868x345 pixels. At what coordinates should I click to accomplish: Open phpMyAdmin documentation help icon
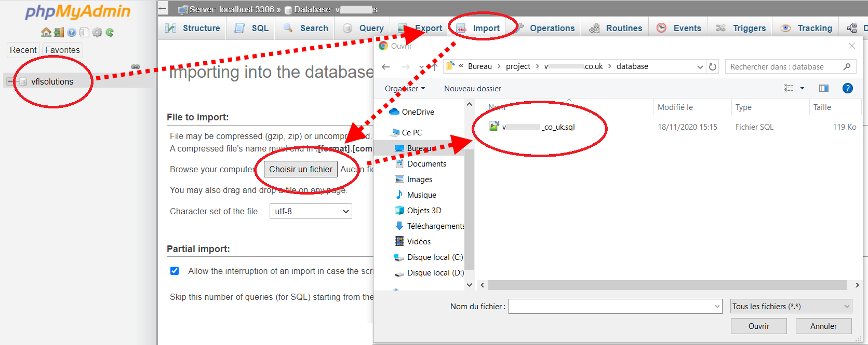click(72, 32)
